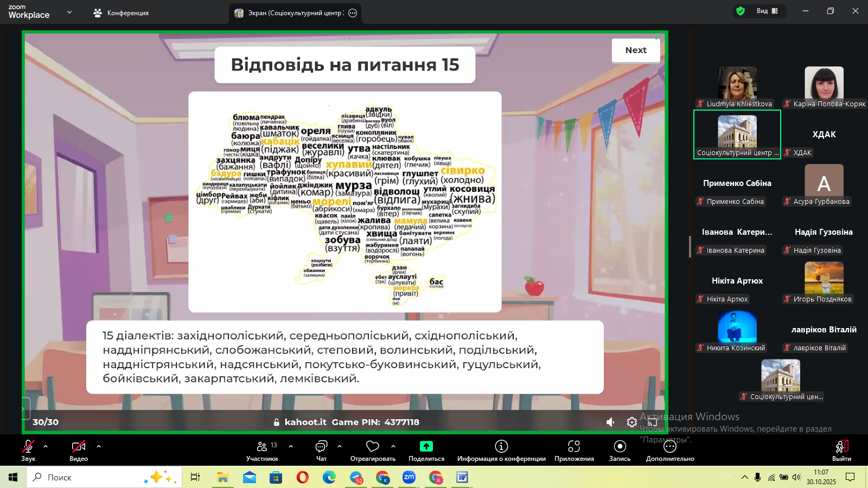868x488 pixels.
Task: Click the Next button in Kahoot
Action: click(x=636, y=50)
